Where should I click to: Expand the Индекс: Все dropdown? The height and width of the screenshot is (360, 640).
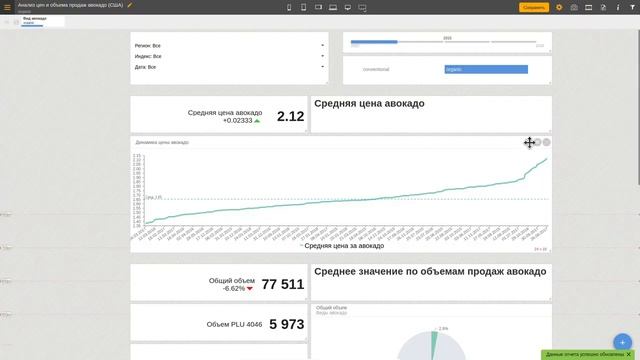[x=229, y=56]
